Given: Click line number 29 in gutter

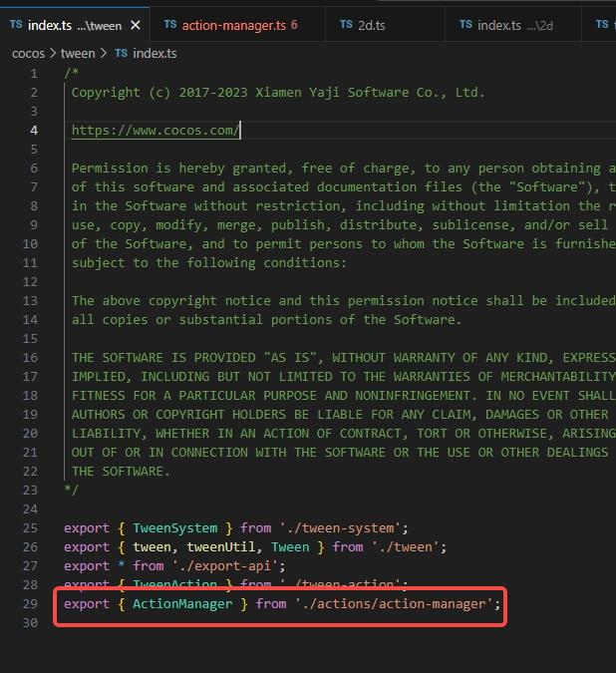Looking at the screenshot, I should 30,604.
